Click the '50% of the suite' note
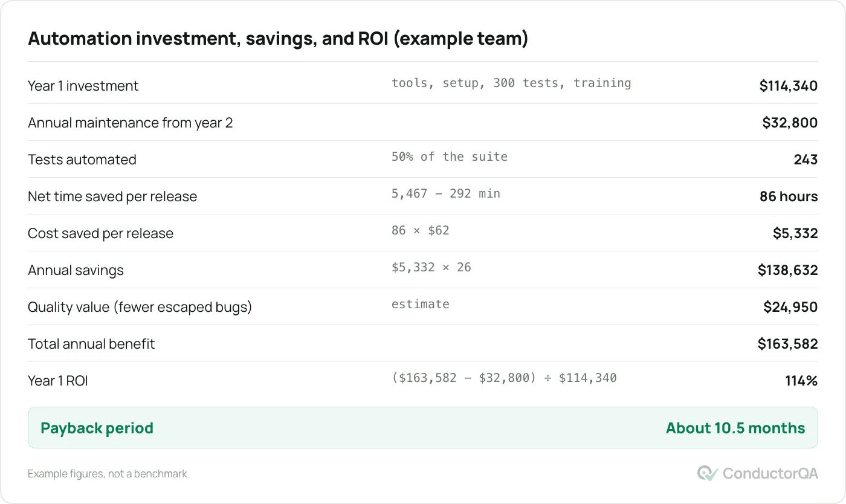The width and height of the screenshot is (846, 504). pyautogui.click(x=450, y=157)
